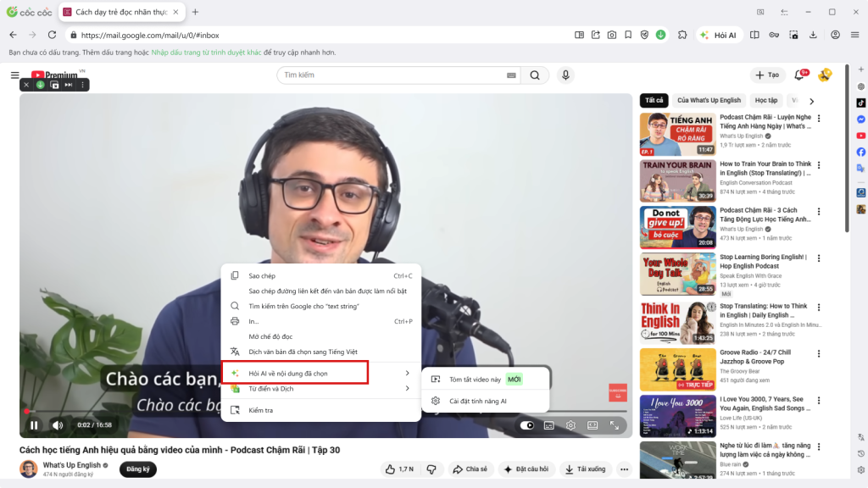Select Dịch văn bản đã chọn sang Tiếng Việt

click(321, 352)
